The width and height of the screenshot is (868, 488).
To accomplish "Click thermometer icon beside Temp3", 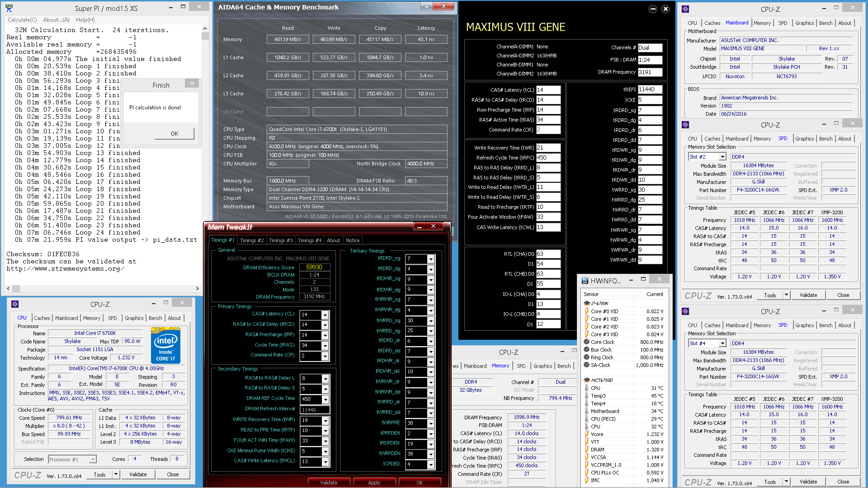I will (587, 396).
